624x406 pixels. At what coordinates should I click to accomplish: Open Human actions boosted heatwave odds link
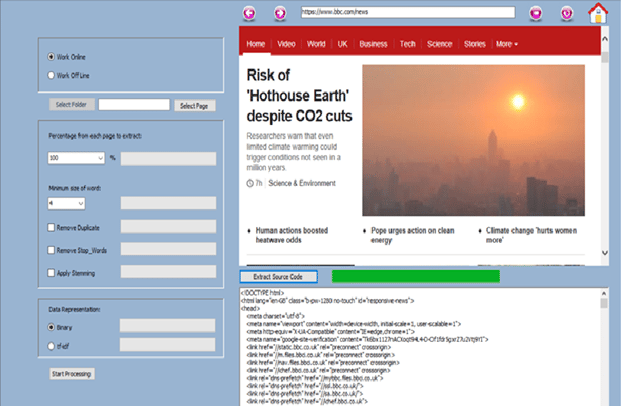(292, 235)
